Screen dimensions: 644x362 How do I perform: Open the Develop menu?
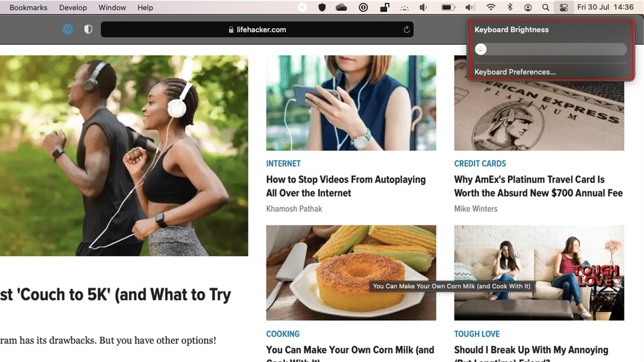73,7
